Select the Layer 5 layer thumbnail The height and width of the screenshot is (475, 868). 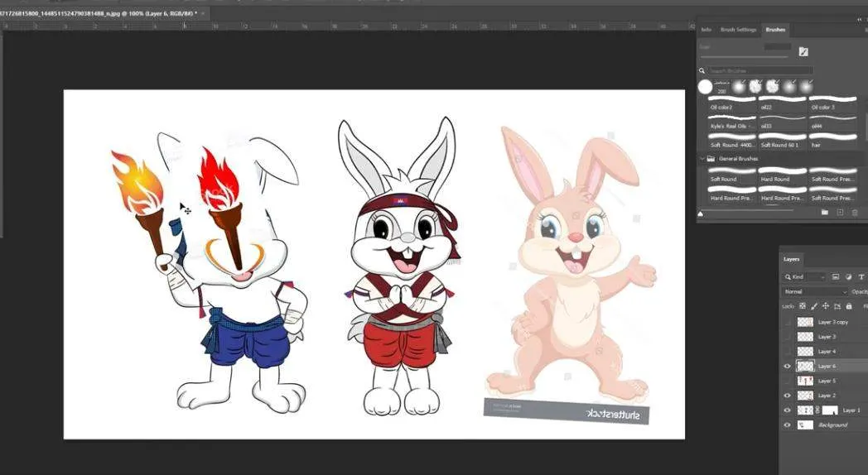tap(805, 381)
